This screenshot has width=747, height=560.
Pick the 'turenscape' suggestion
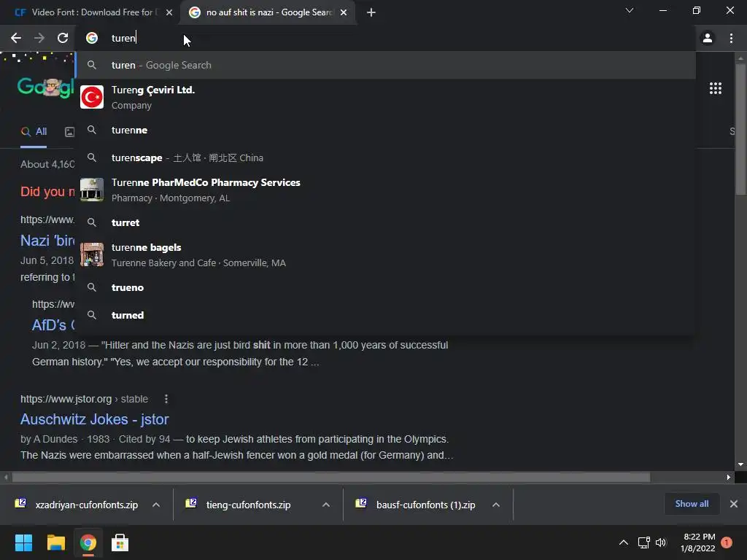387,157
